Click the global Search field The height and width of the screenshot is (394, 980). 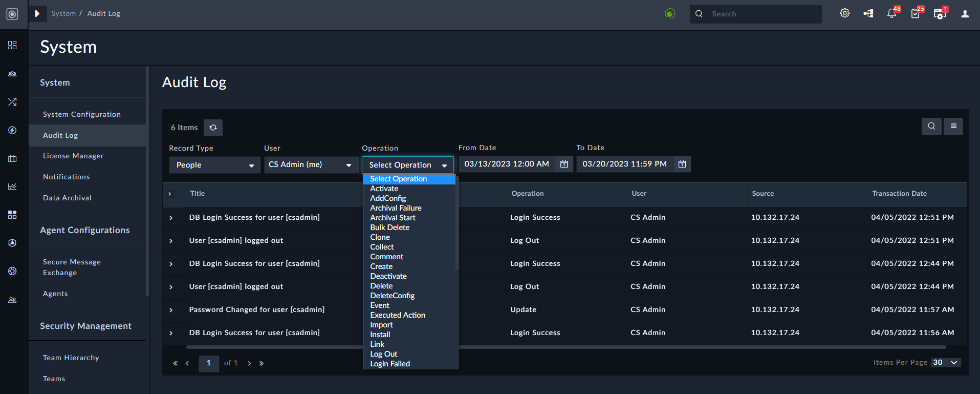756,14
